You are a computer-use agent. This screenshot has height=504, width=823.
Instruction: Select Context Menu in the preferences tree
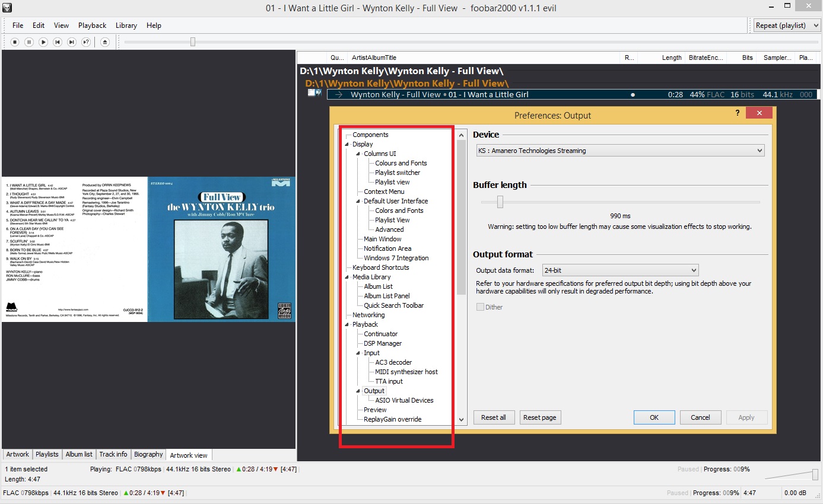point(384,192)
